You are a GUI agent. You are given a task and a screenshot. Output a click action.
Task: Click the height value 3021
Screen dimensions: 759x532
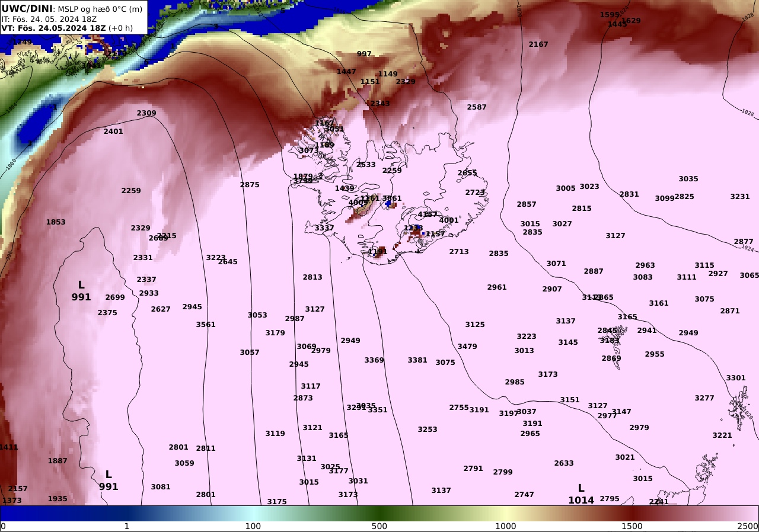click(x=625, y=457)
